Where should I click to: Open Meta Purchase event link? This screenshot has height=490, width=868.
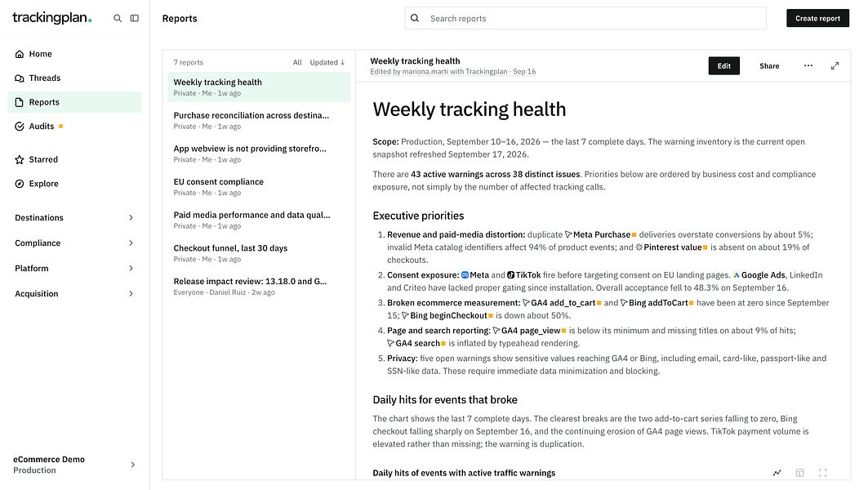(600, 234)
